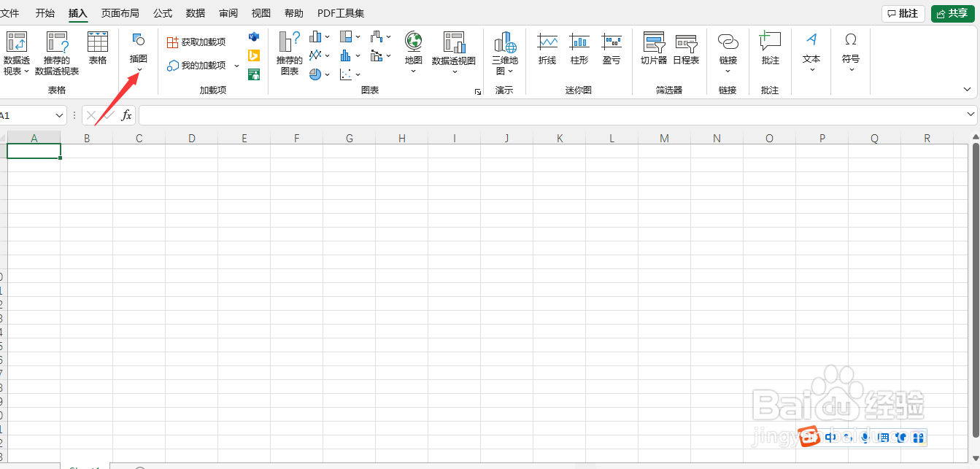This screenshot has width=980, height=469.
Task: Switch to the 审阅 review tab
Action: (228, 13)
